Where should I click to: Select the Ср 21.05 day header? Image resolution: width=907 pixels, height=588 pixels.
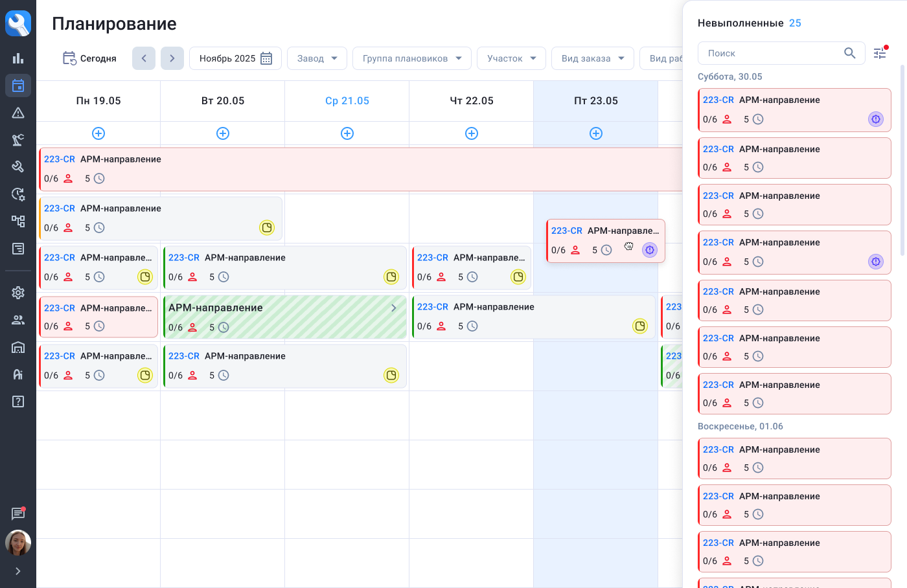(347, 101)
